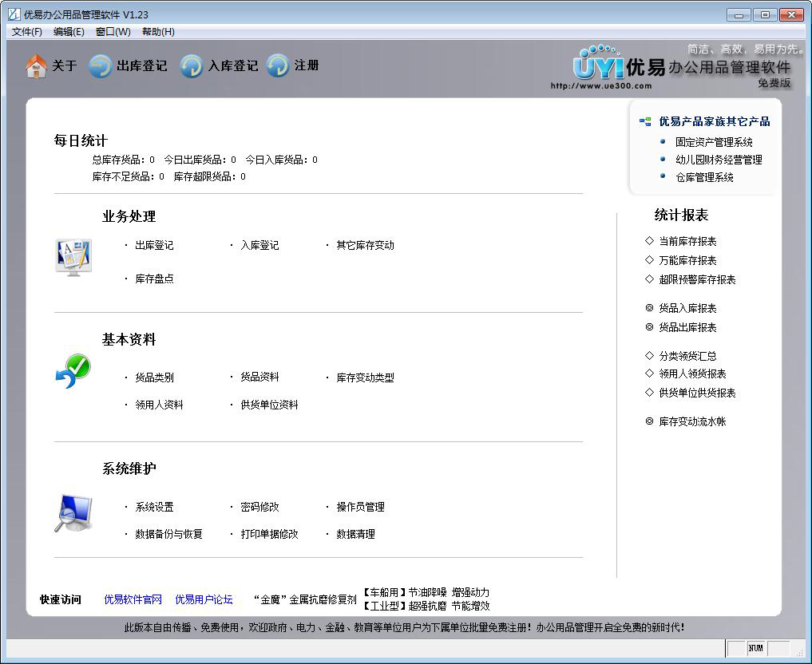Open the 文件(F) menu
The image size is (812, 664).
tap(27, 32)
